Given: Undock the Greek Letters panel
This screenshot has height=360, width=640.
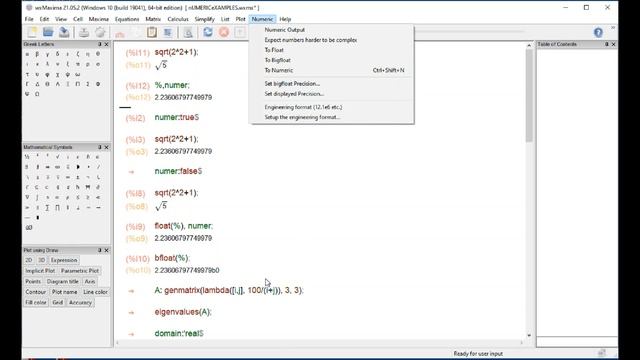Looking at the screenshot, I should [100, 44].
